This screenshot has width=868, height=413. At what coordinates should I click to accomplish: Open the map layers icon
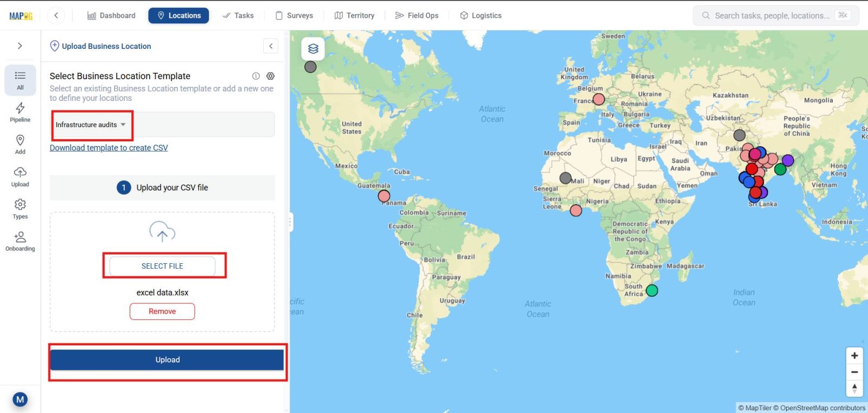(313, 49)
